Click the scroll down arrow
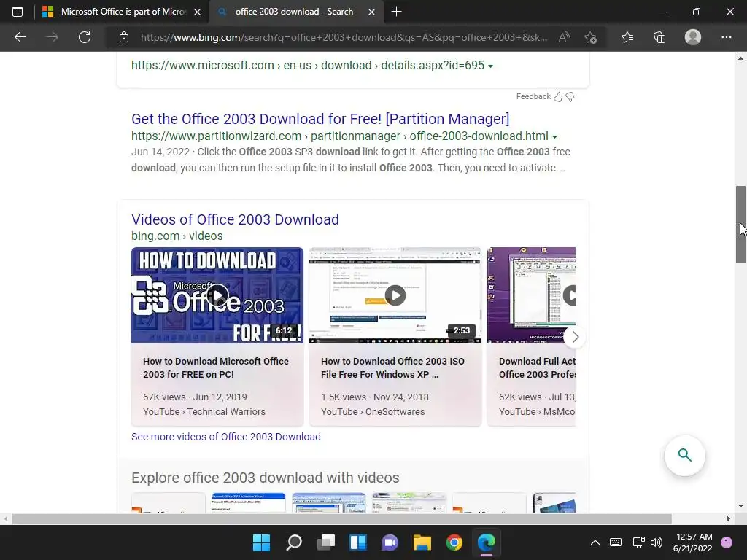This screenshot has height=560, width=747. point(740,506)
